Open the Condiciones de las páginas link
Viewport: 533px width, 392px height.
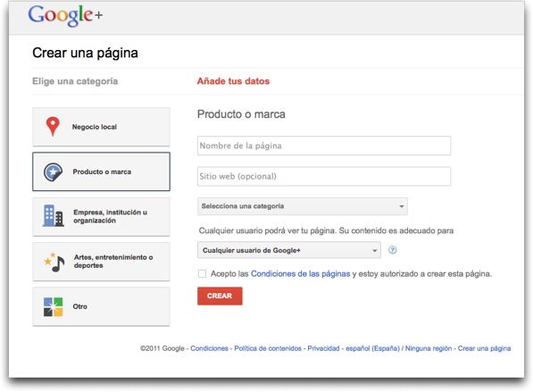pyautogui.click(x=301, y=274)
